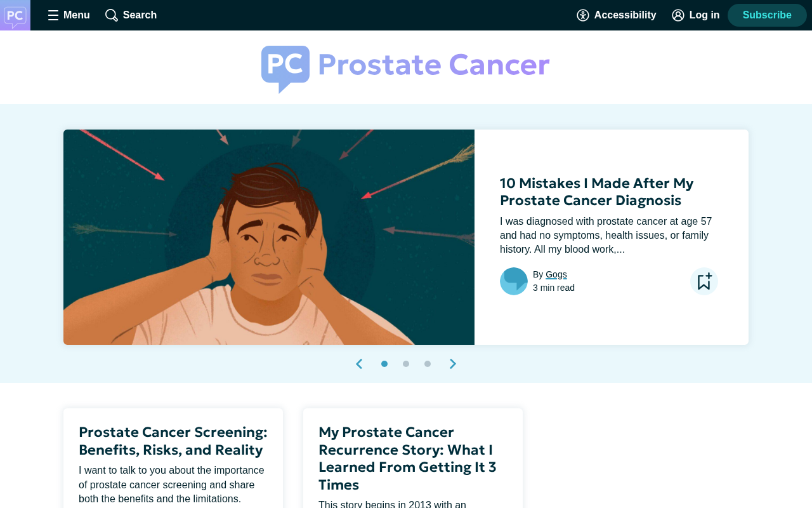Click the Log in user icon
The width and height of the screenshot is (812, 508).
(678, 15)
